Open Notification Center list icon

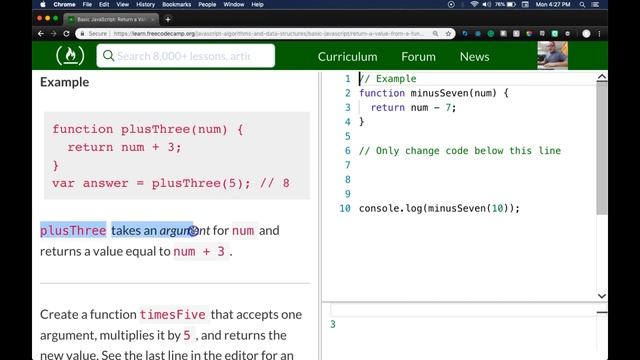(x=596, y=4)
